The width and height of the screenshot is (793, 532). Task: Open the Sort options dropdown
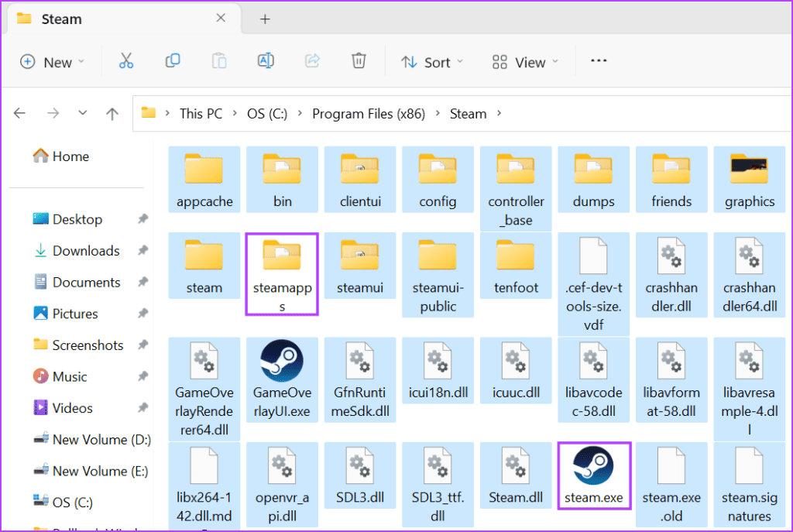point(432,62)
